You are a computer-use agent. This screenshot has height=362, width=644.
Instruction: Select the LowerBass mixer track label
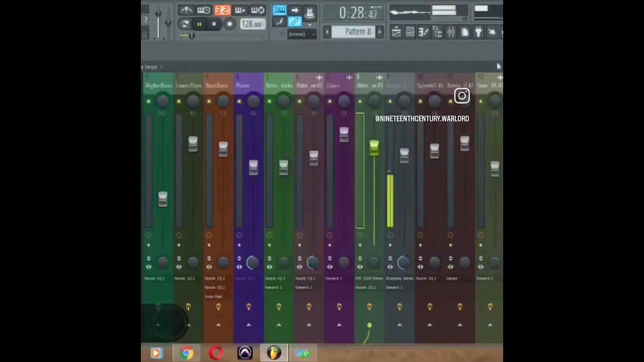[x=189, y=85]
